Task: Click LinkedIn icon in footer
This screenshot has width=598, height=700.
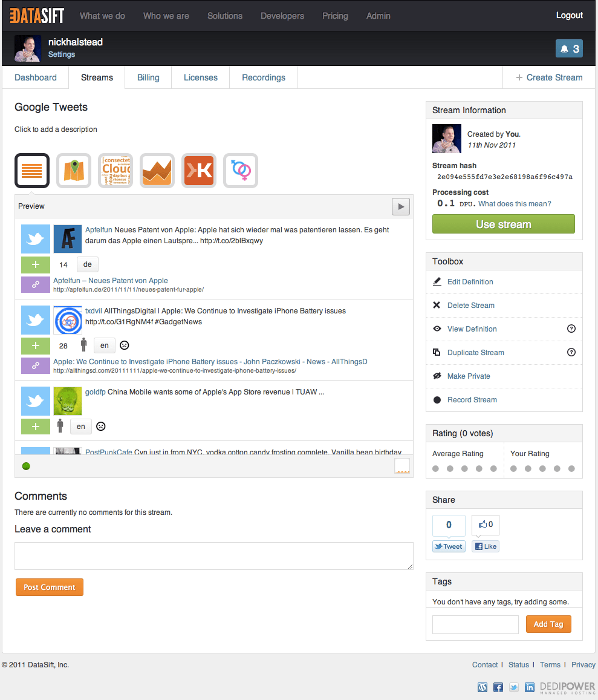Action: (x=529, y=687)
